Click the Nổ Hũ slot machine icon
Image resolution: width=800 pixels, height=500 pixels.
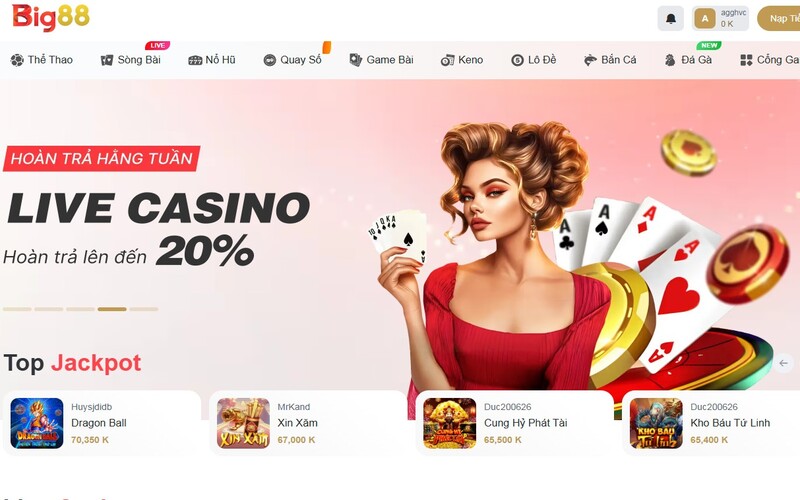click(x=195, y=60)
